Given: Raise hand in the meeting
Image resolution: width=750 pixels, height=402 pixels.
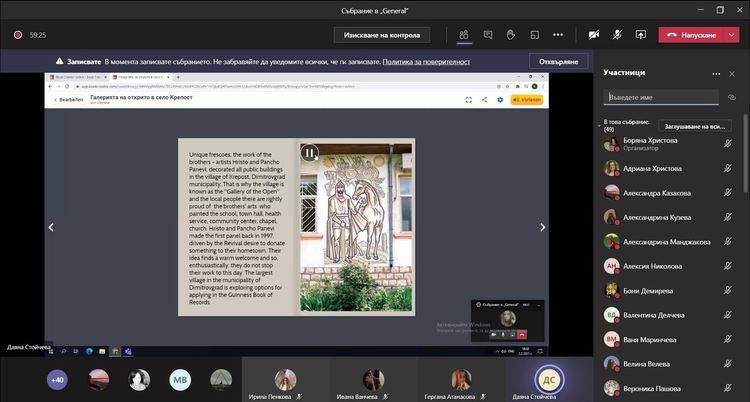Looking at the screenshot, I should coord(511,35).
